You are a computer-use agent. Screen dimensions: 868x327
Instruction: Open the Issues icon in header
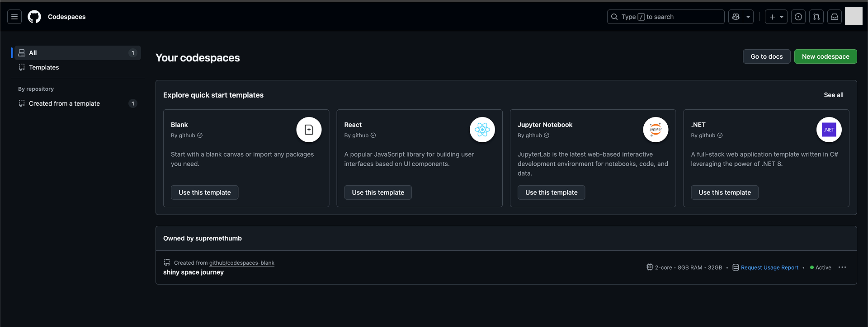[x=798, y=17]
